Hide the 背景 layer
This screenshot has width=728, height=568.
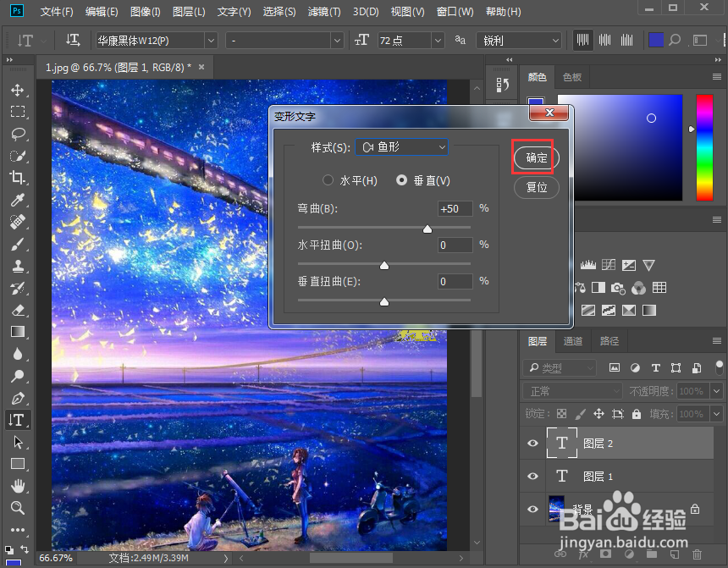533,509
